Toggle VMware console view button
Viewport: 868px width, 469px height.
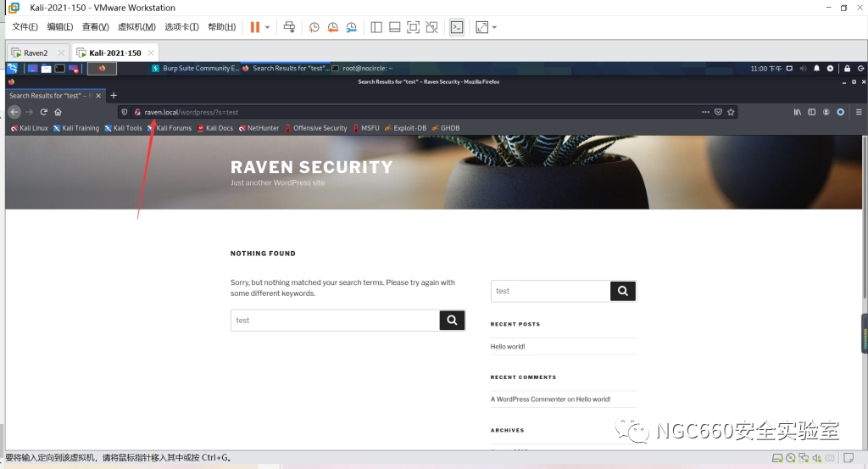coord(457,27)
